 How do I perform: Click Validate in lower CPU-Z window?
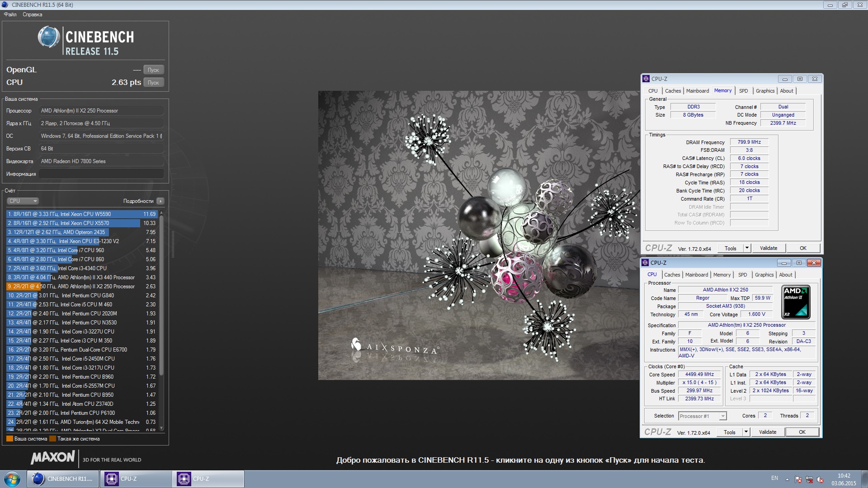pos(768,432)
